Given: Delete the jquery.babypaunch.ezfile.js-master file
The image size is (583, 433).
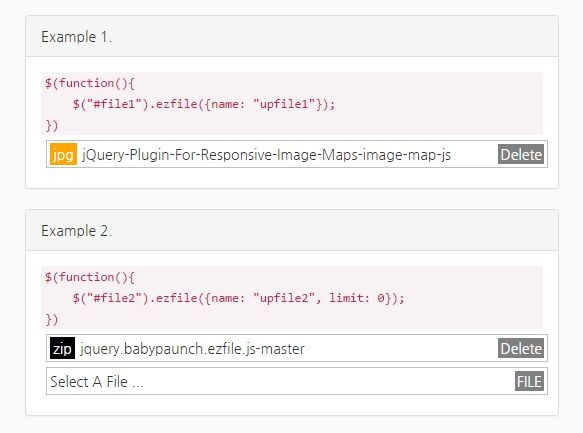Looking at the screenshot, I should click(x=521, y=348).
